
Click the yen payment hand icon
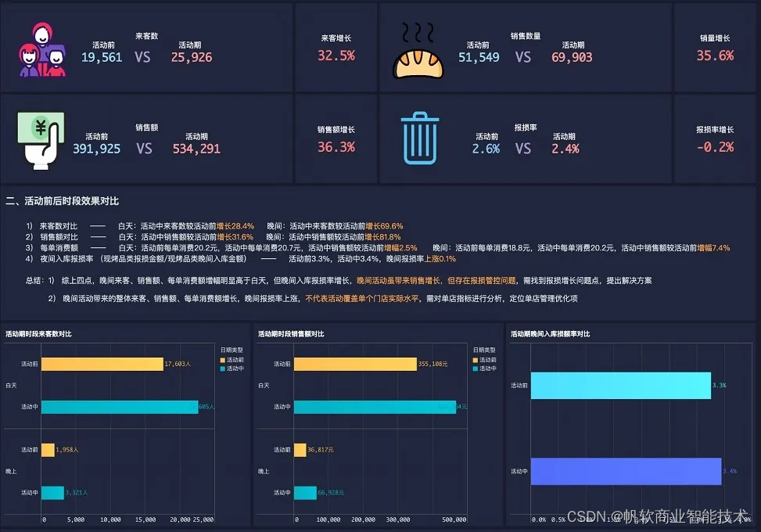[41, 140]
